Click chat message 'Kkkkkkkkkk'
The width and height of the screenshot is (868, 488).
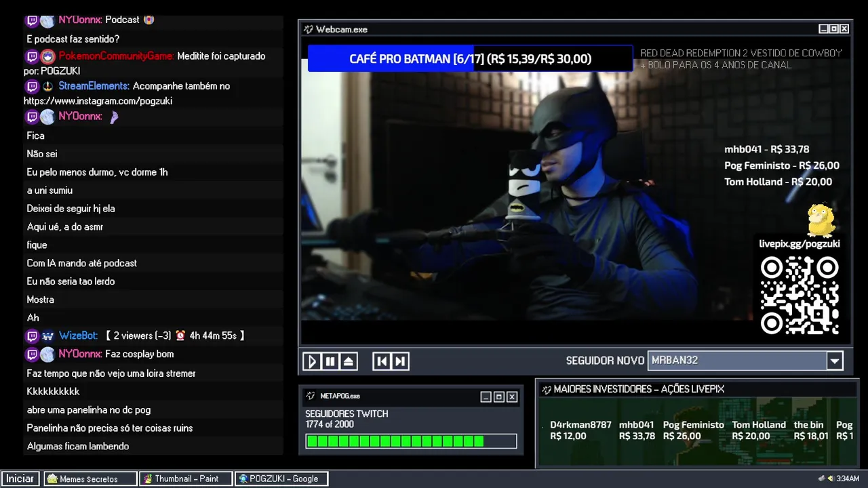(54, 392)
